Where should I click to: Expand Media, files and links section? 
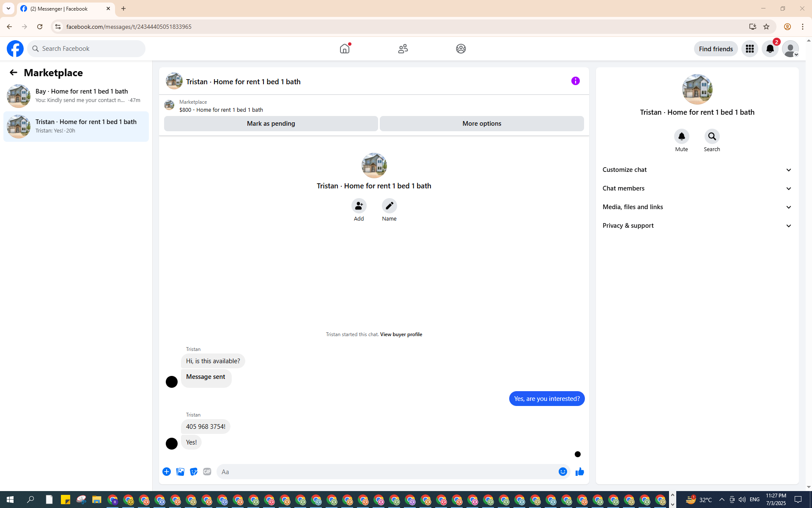tap(697, 207)
